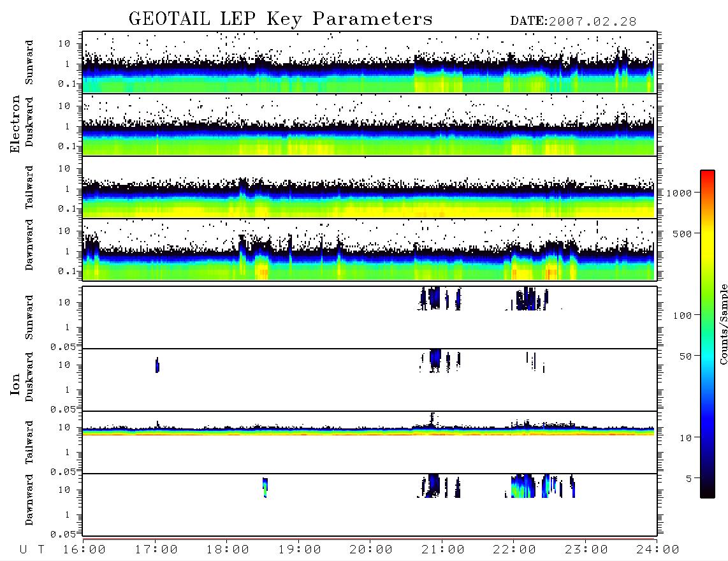Screen dimensions: 728x561
Task: Click the Ion Duskward burst near 17:00
Action: 157,365
